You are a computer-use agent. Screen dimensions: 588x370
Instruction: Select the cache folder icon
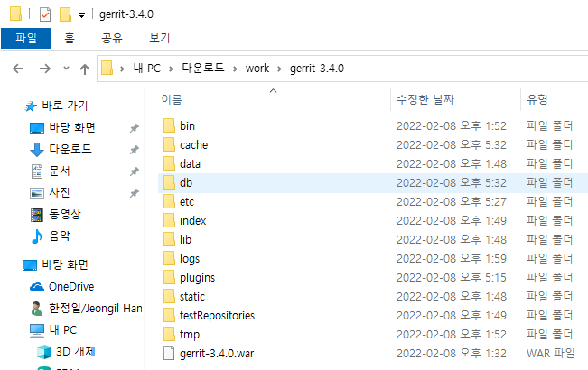[169, 145]
